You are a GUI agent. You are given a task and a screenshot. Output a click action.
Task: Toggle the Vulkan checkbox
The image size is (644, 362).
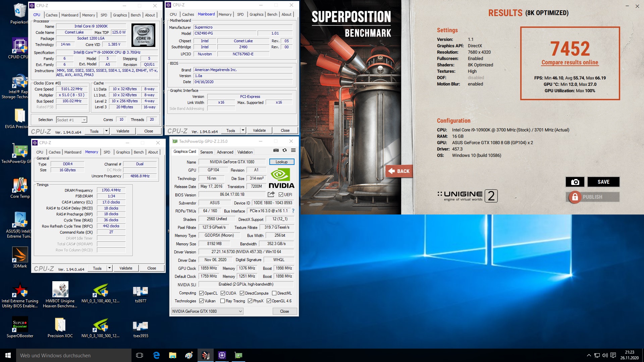click(x=201, y=301)
